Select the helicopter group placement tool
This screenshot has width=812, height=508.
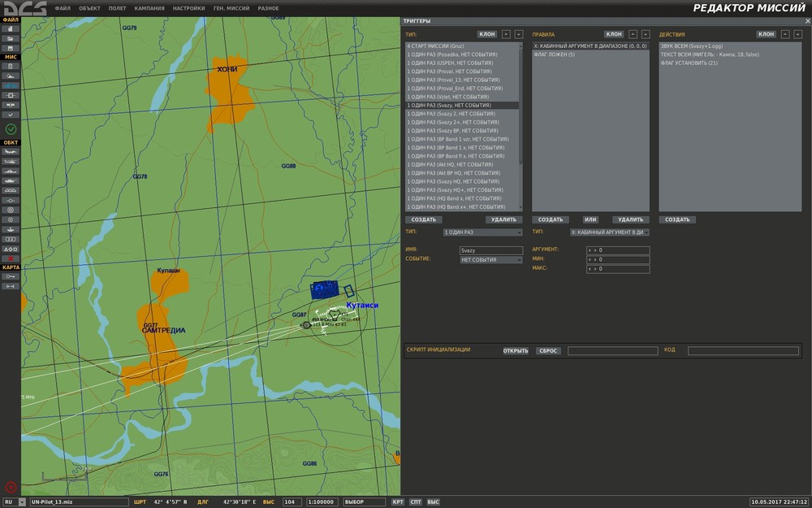(x=11, y=162)
